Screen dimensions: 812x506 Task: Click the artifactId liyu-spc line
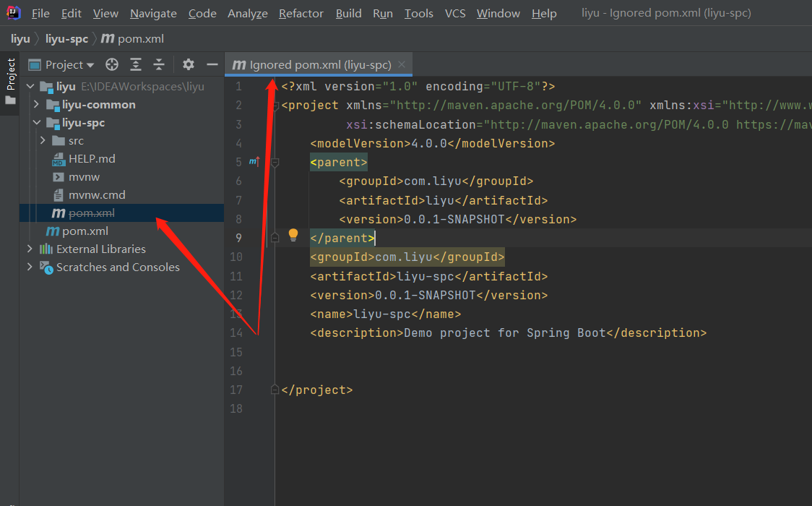(429, 276)
